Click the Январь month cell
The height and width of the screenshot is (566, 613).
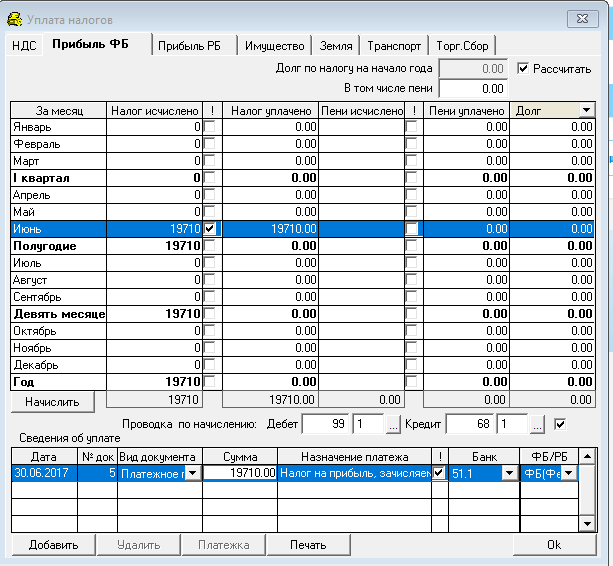[x=59, y=127]
